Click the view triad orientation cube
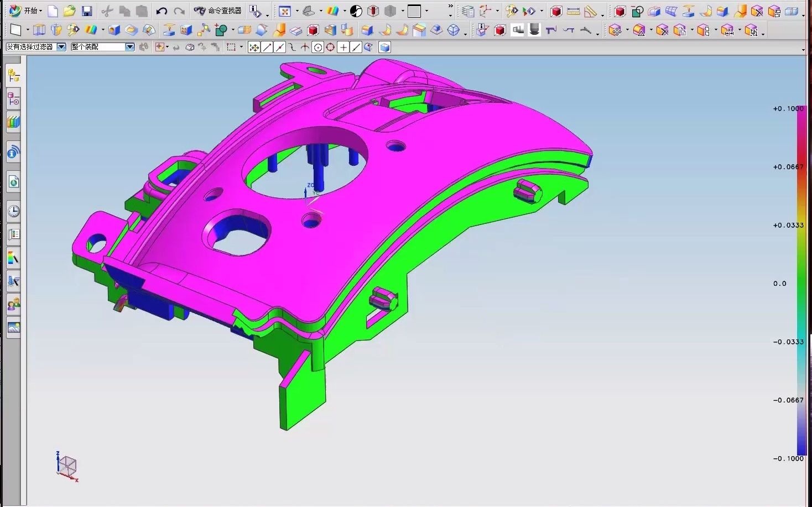The width and height of the screenshot is (812, 507). click(x=67, y=467)
